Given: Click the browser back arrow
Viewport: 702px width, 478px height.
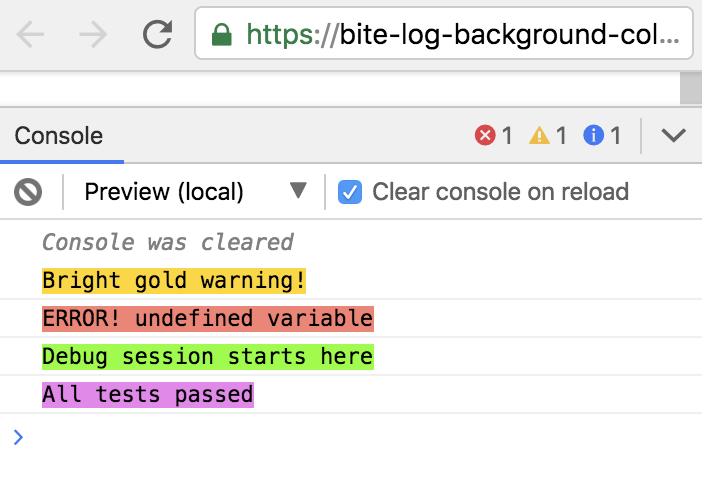Looking at the screenshot, I should (x=31, y=36).
